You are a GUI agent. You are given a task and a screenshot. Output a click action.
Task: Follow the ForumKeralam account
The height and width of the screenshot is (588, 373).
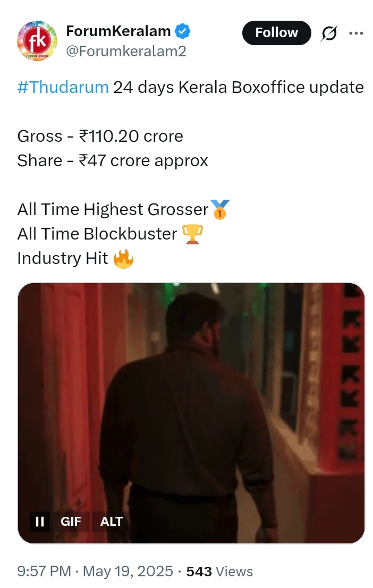[x=276, y=32]
